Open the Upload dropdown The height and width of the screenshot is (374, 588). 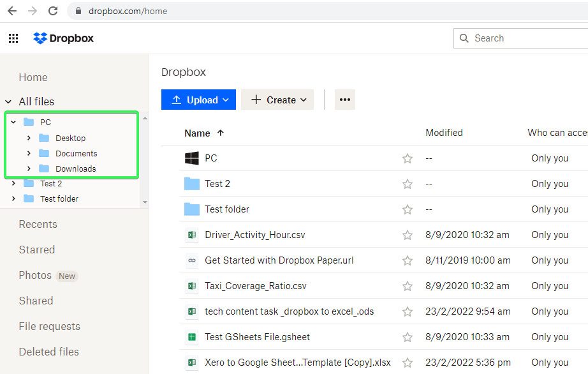(199, 100)
